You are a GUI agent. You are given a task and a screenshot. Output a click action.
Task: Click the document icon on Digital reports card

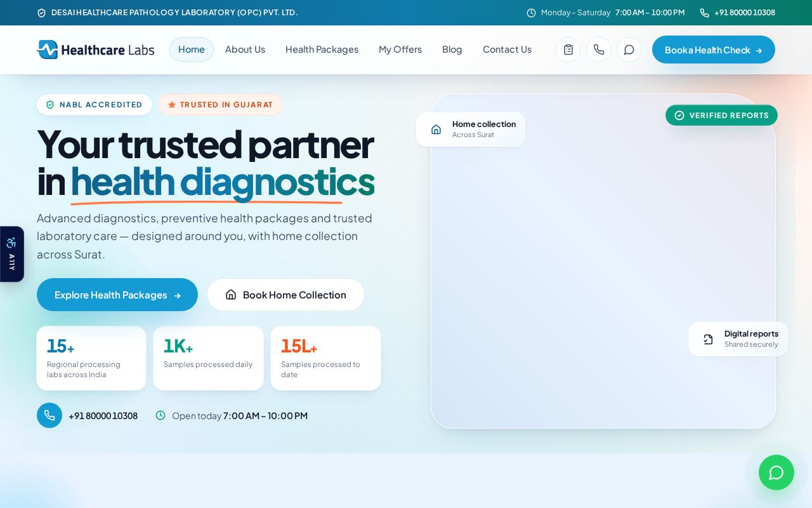click(x=709, y=339)
